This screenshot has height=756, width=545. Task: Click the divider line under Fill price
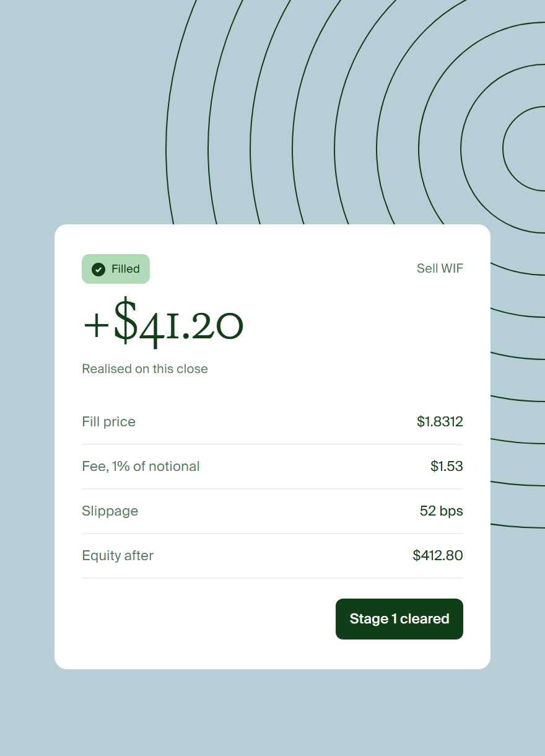272,444
